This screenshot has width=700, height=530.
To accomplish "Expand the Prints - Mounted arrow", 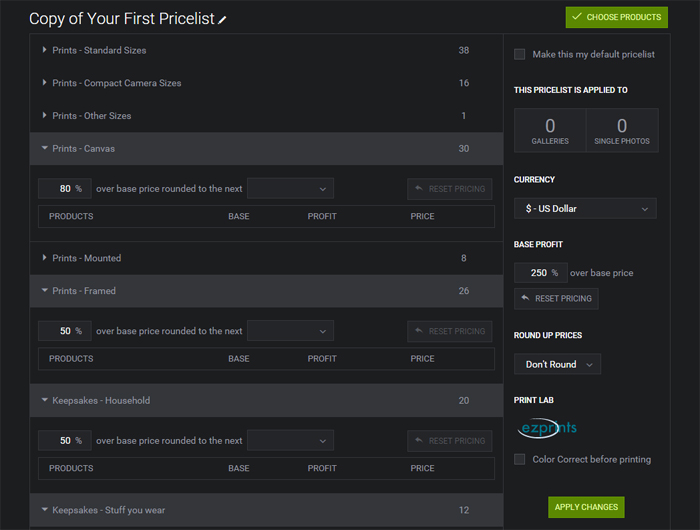I will tap(44, 258).
